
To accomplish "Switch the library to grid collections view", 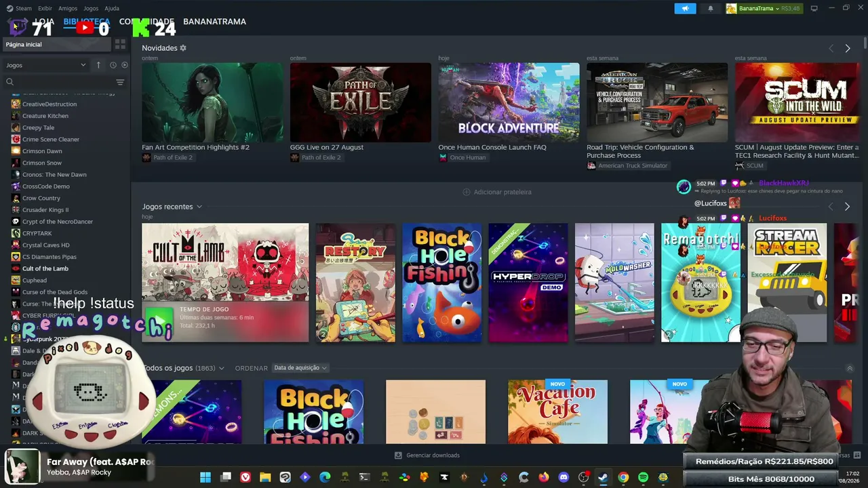I will [x=120, y=44].
